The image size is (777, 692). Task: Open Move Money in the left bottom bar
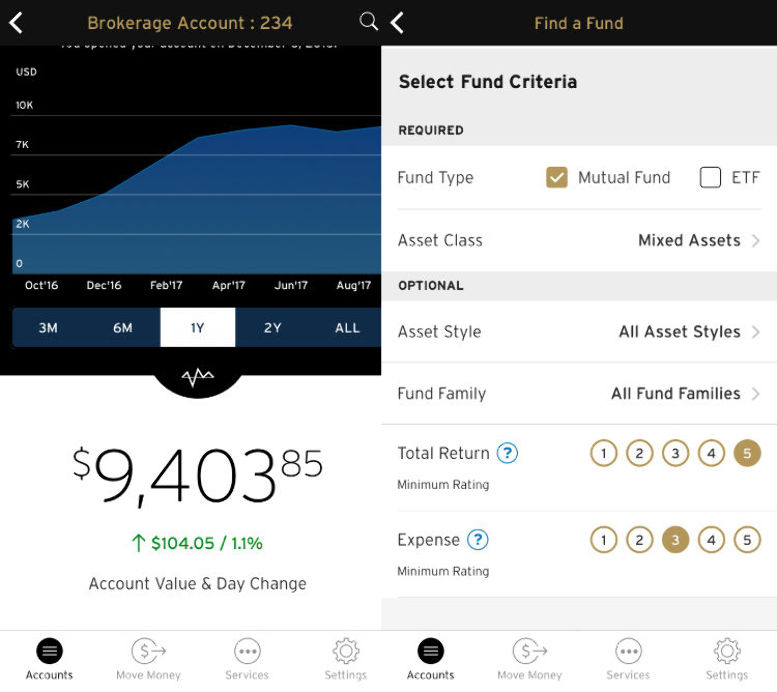(148, 659)
